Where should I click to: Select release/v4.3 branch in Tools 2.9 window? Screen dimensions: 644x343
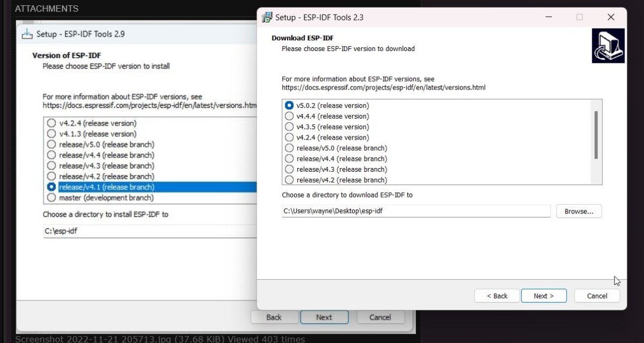[52, 166]
